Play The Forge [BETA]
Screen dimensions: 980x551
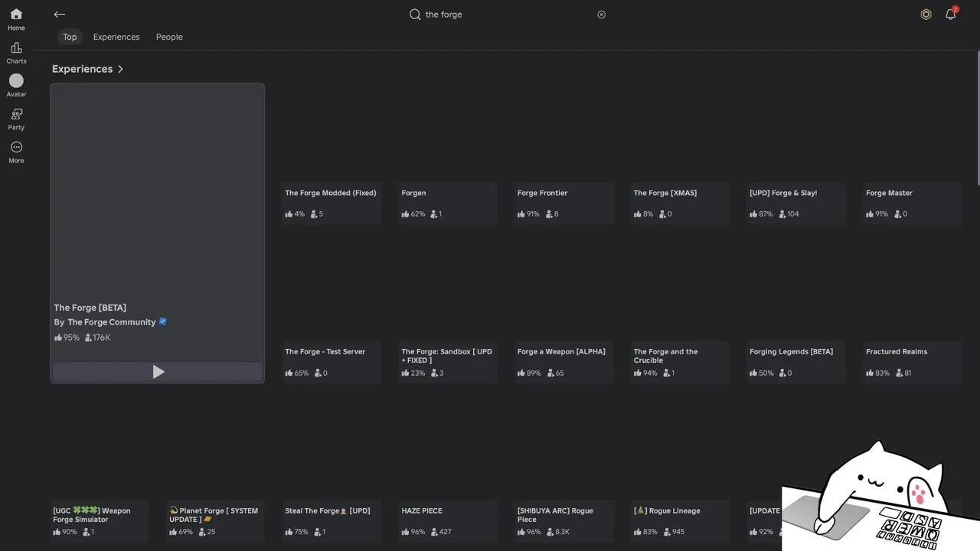(x=158, y=372)
